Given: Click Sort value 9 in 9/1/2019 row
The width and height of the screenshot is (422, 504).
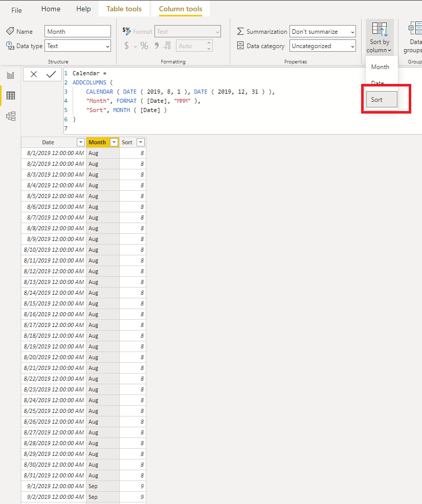Looking at the screenshot, I should coord(132,486).
